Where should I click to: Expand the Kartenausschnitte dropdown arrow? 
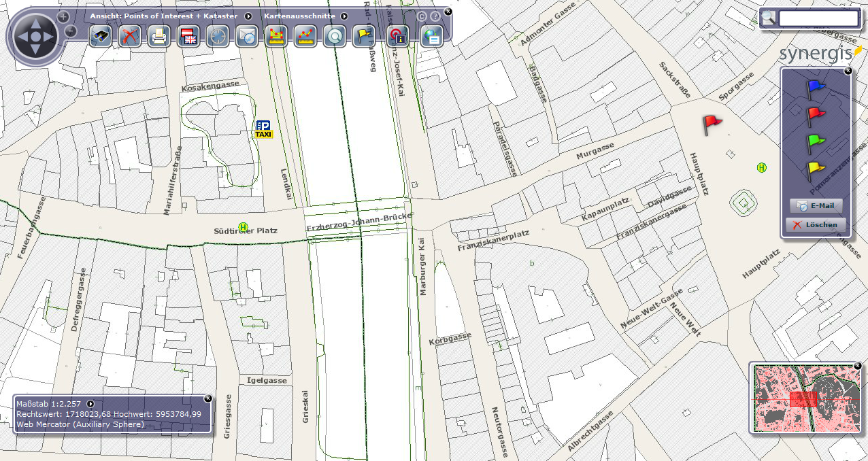coord(344,16)
